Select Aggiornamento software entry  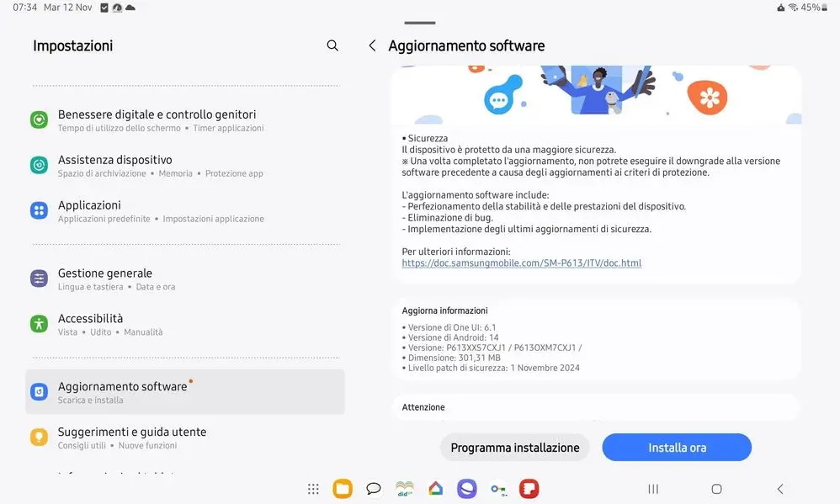tap(185, 391)
